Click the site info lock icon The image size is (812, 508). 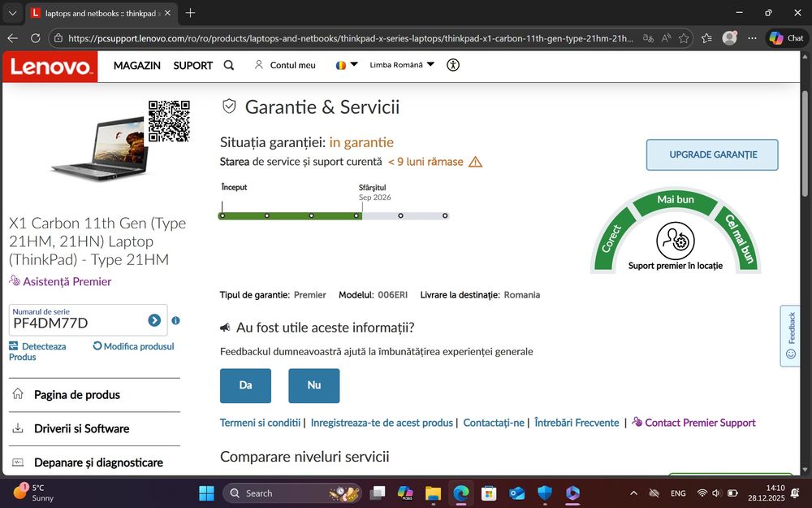58,38
